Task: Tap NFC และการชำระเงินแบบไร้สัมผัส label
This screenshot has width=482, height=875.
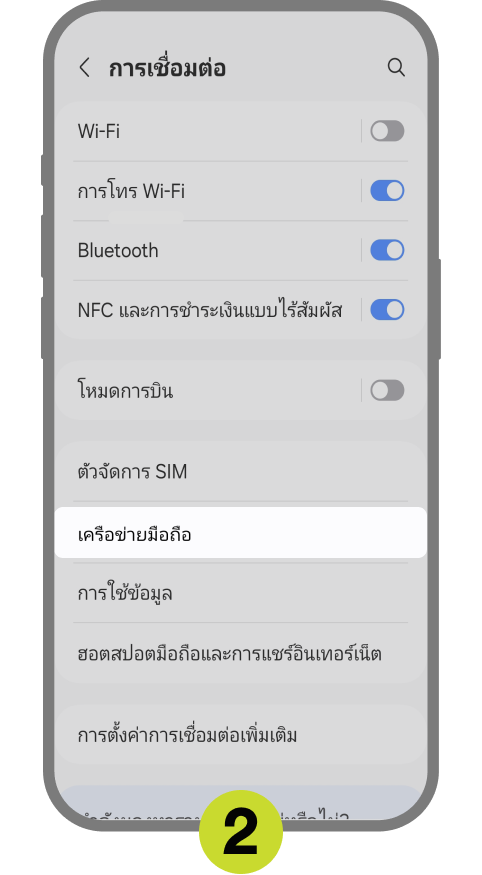Action: (x=210, y=310)
